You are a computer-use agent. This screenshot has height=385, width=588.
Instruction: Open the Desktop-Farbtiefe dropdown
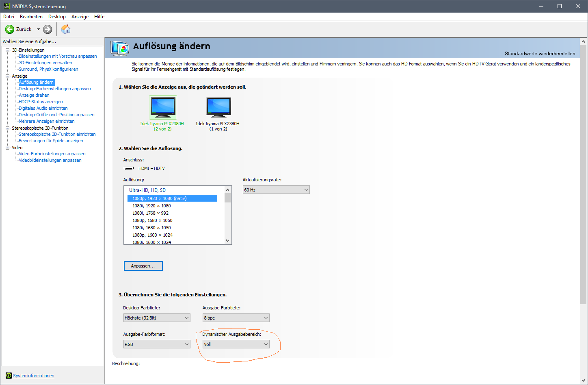[x=157, y=318]
